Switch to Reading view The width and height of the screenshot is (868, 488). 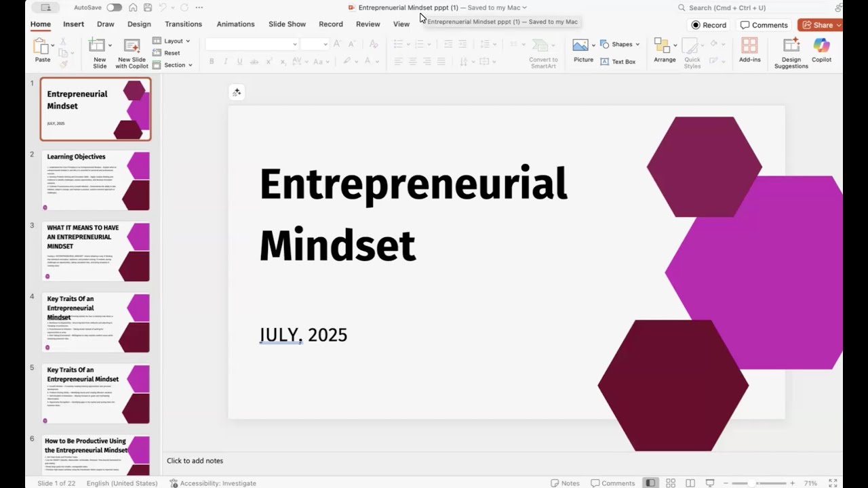pos(690,483)
